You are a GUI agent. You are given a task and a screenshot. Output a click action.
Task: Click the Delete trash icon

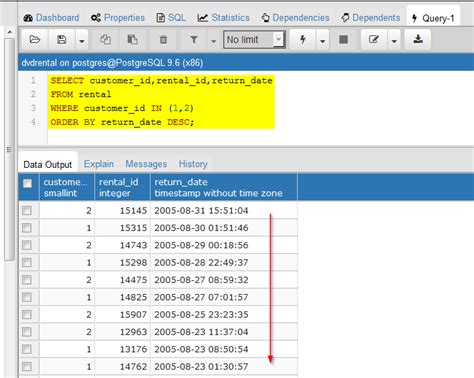click(163, 40)
